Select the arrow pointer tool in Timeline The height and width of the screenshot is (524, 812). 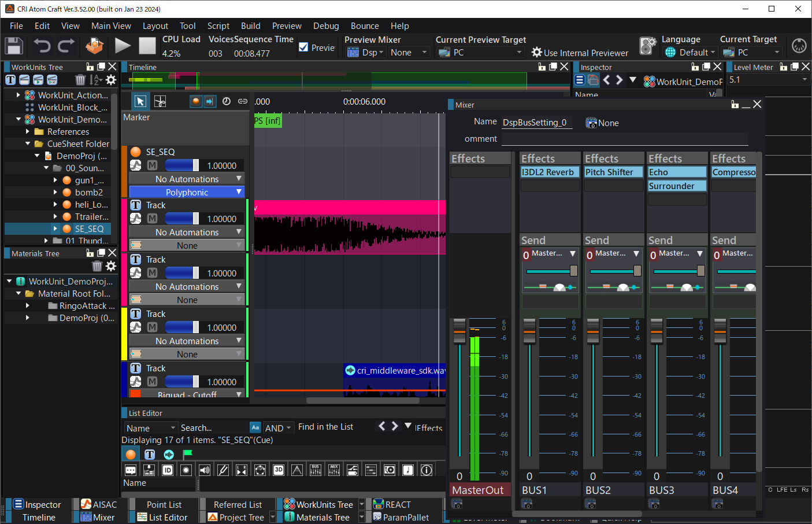[x=140, y=101]
